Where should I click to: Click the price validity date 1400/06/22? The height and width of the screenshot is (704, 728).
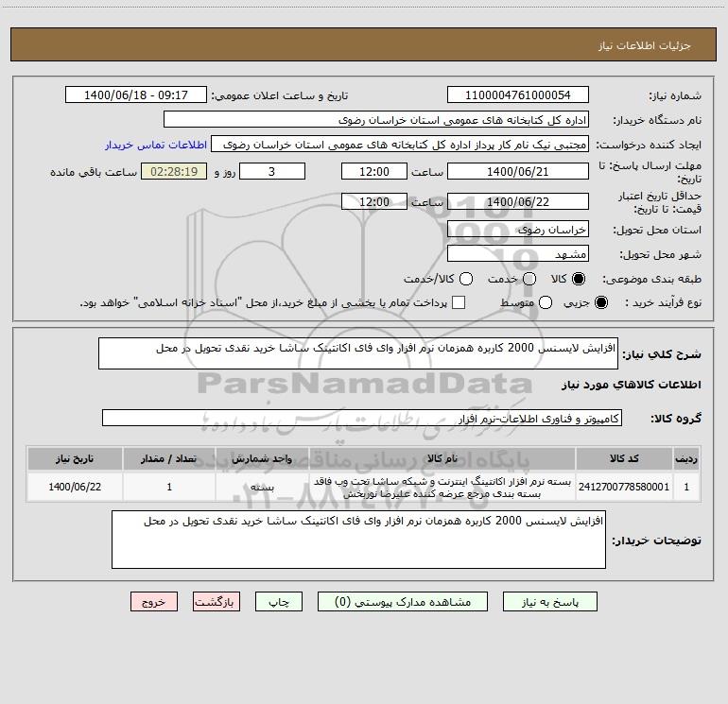click(x=518, y=202)
